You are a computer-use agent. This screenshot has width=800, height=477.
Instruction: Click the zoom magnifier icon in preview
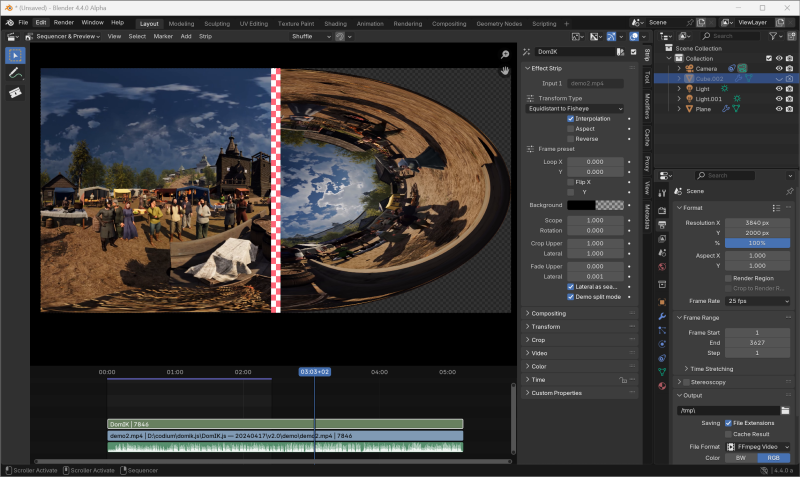[x=505, y=55]
